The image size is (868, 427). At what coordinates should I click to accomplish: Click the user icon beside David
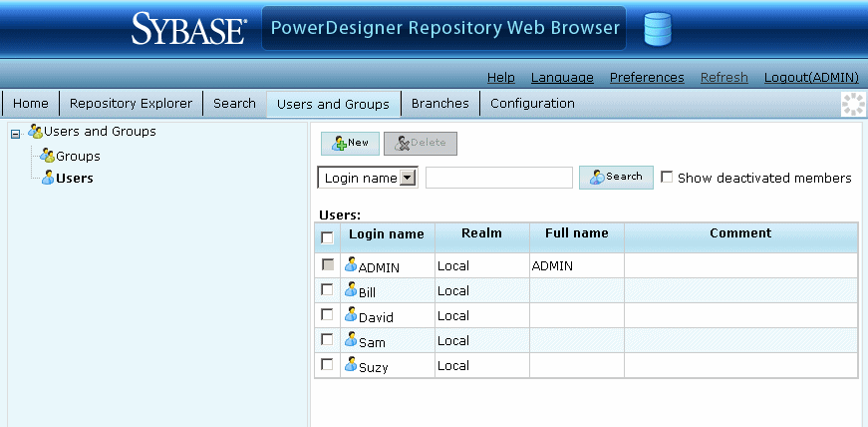pyautogui.click(x=351, y=315)
